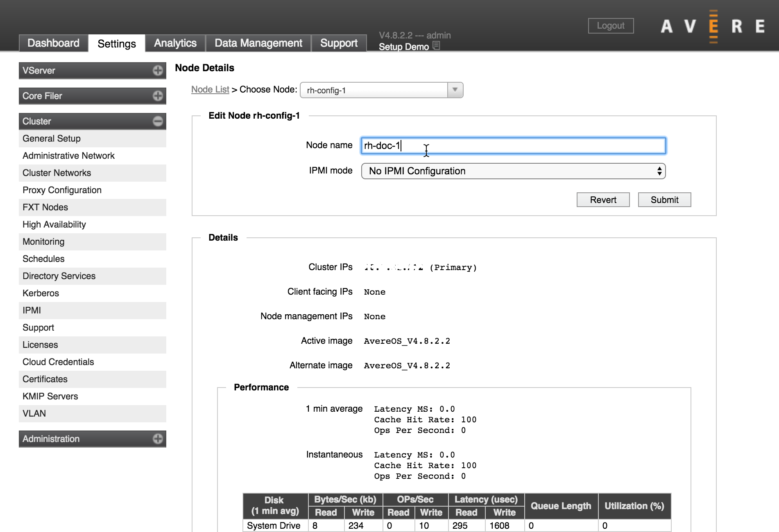Image resolution: width=779 pixels, height=532 pixels.
Task: Click the Revert button
Action: click(x=603, y=200)
